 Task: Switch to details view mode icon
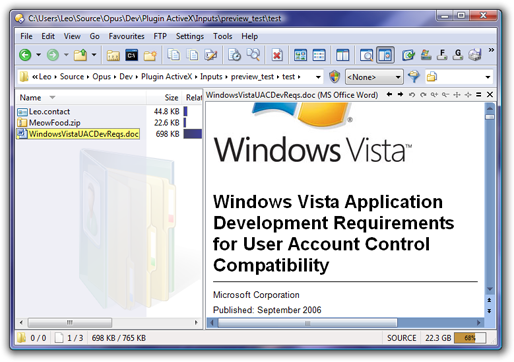[x=319, y=55]
